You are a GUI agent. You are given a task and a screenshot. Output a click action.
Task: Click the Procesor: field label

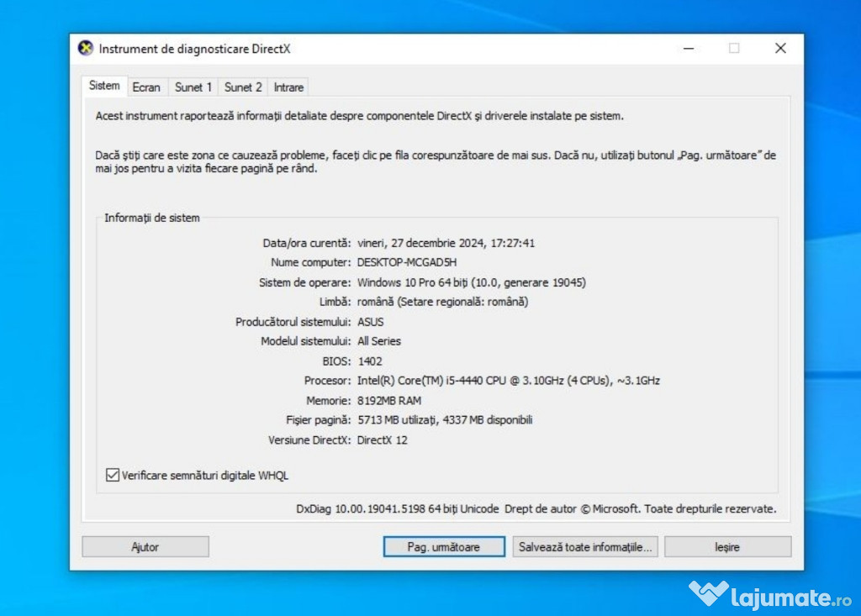tap(327, 381)
